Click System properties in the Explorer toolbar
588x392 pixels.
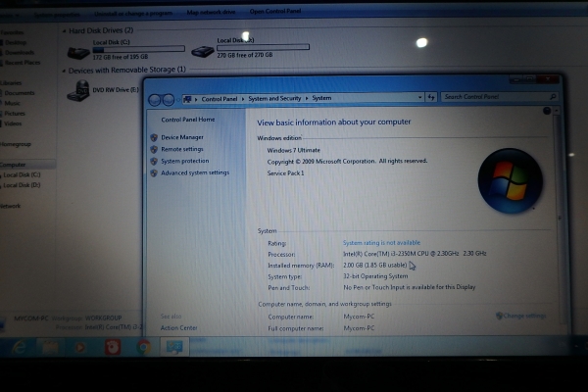57,15
